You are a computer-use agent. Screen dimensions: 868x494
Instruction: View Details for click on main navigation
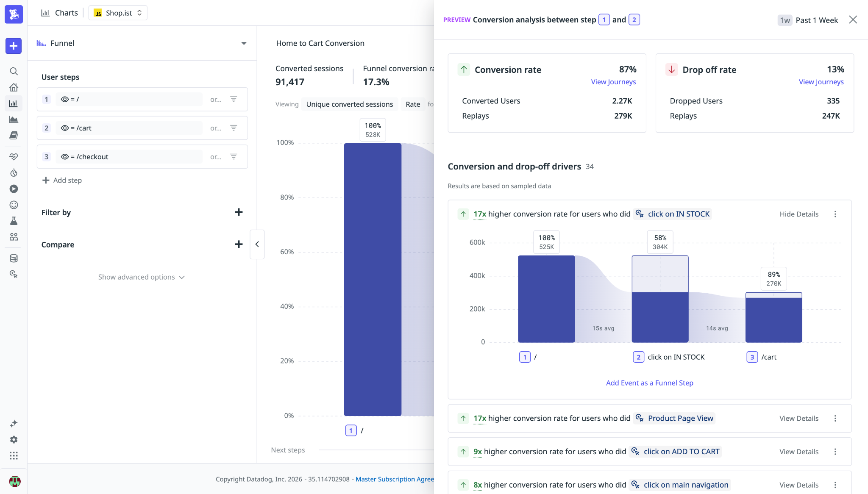coord(799,485)
